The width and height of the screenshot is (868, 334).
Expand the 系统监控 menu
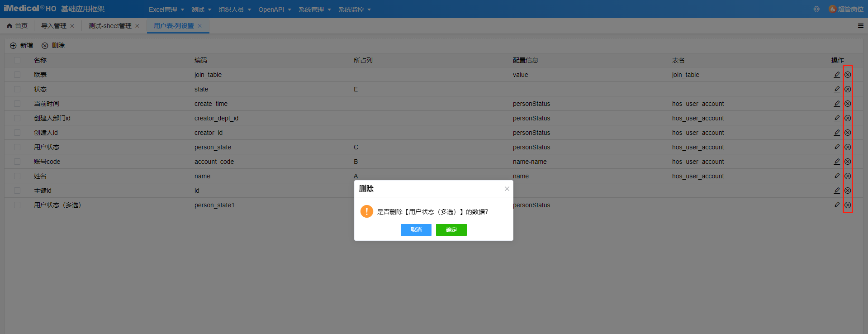pos(354,10)
